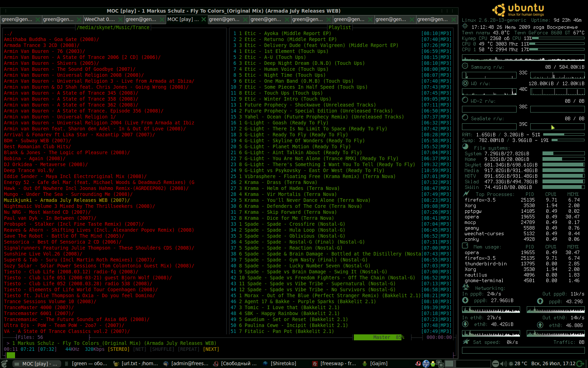This screenshot has height=368, width=588.
Task: Click the freeswap FileZilla taskbar icon
Action: (315, 363)
